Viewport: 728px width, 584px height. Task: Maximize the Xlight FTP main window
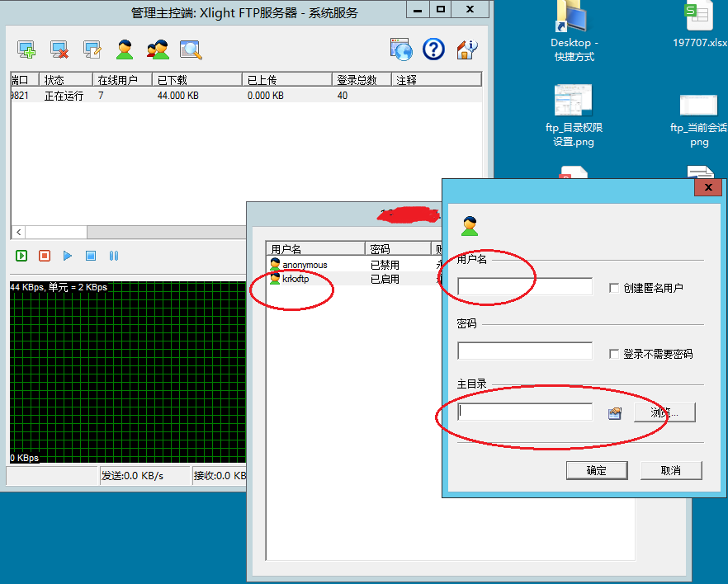[x=441, y=10]
